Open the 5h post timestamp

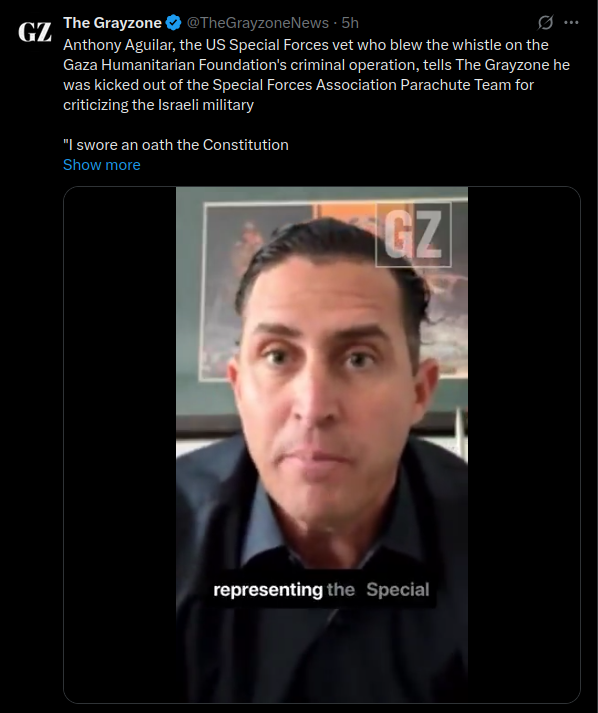coord(350,23)
